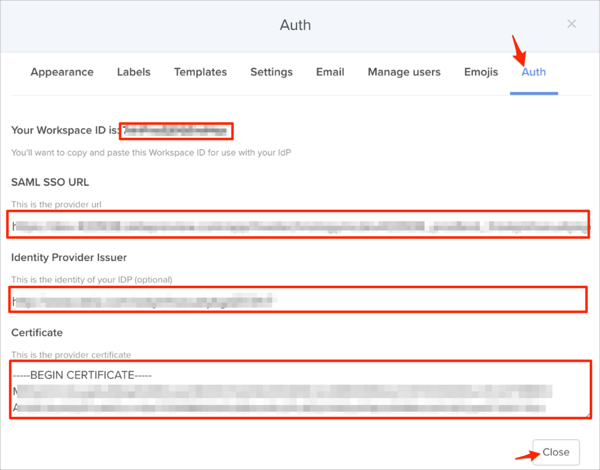This screenshot has width=600, height=470.
Task: Switch to the Appearance tab
Action: click(62, 72)
